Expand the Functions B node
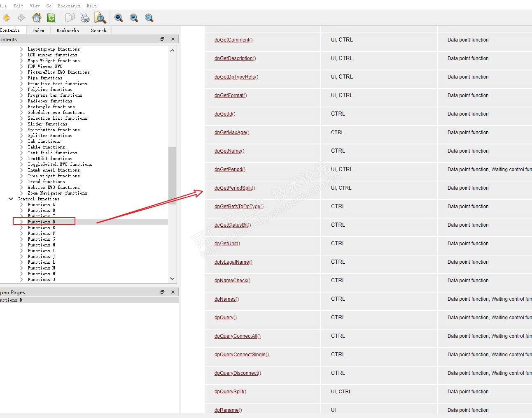 21,210
